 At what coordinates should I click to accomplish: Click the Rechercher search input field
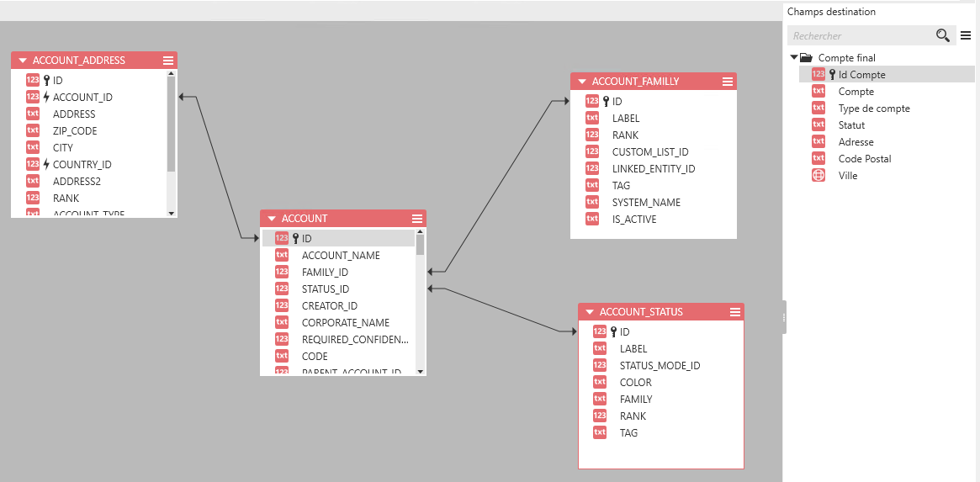click(x=858, y=36)
